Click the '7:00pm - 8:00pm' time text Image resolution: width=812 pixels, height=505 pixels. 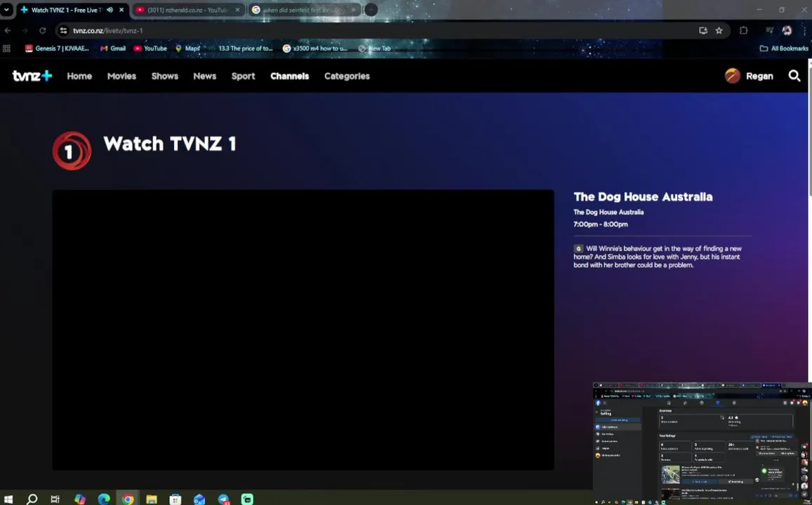600,224
